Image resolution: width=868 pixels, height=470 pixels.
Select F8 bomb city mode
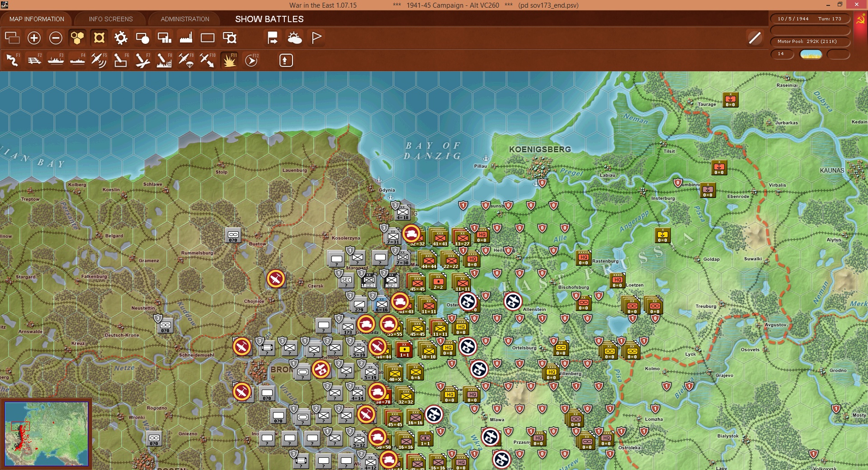[x=164, y=60]
